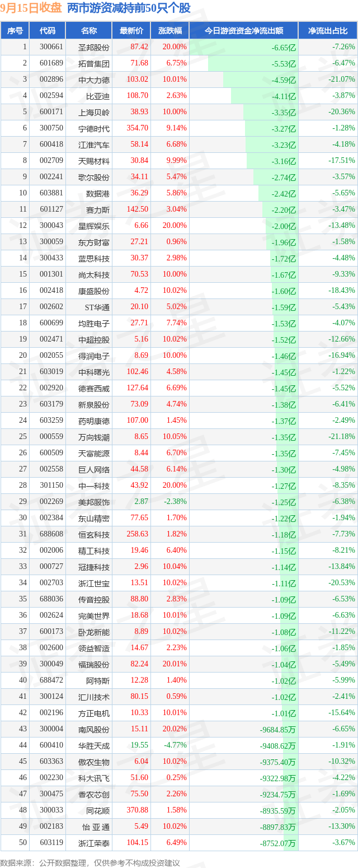
Task: Click the price 258.63 for 恒玄科技
Action: [x=138, y=534]
